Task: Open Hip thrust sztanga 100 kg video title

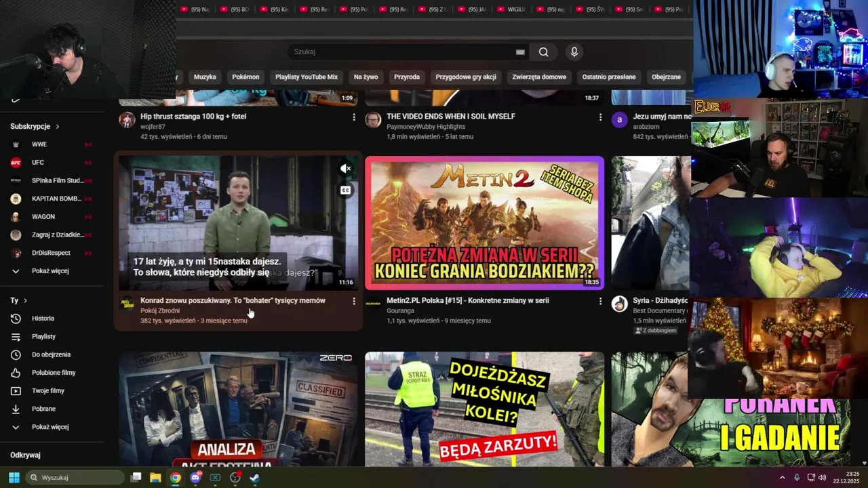Action: point(193,117)
